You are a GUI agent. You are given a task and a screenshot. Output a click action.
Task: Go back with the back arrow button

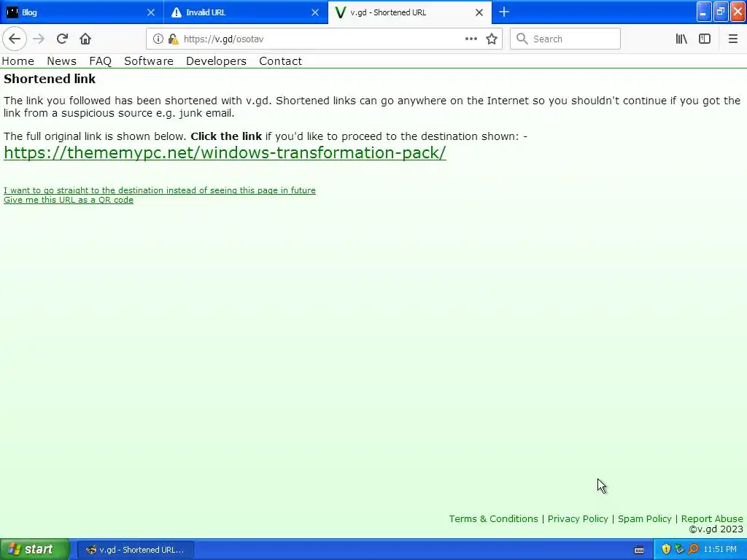(x=15, y=39)
